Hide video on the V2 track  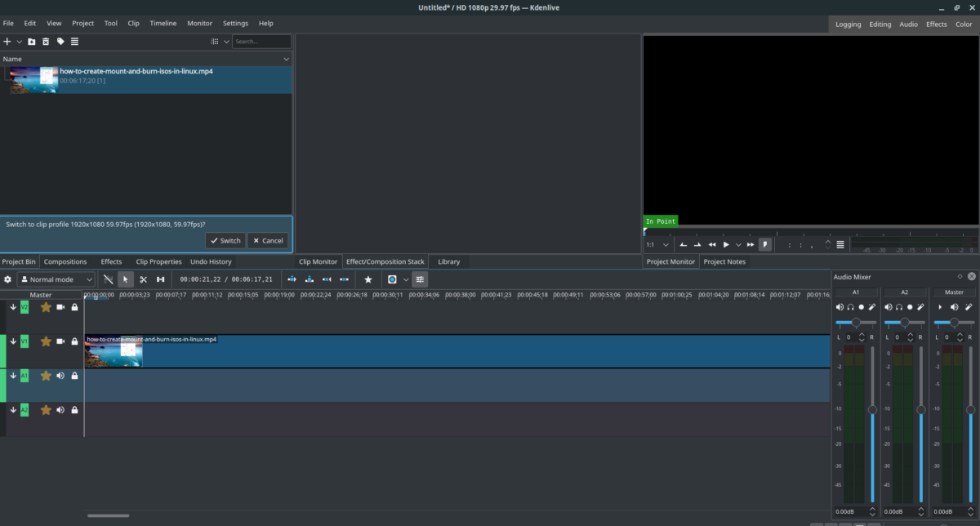(x=60, y=307)
